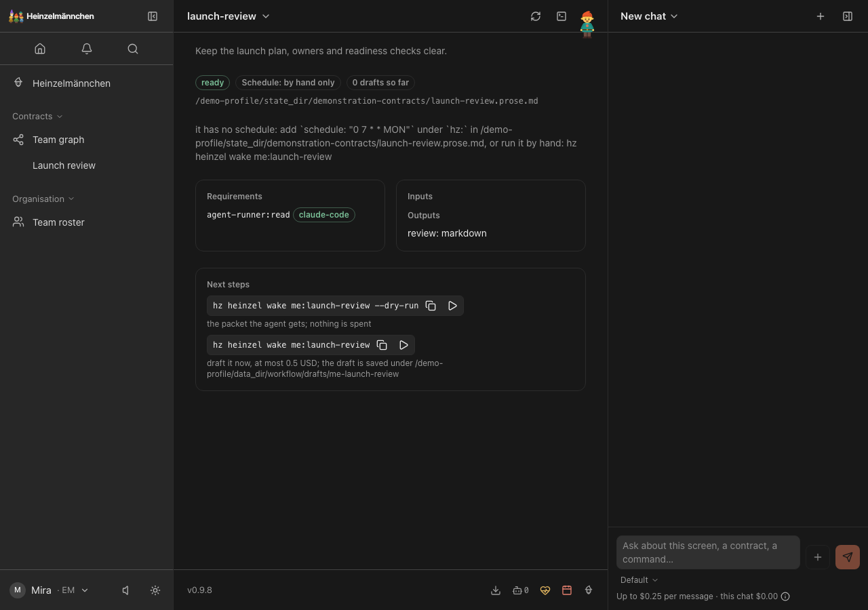Collapse the Contracts section

tap(37, 117)
